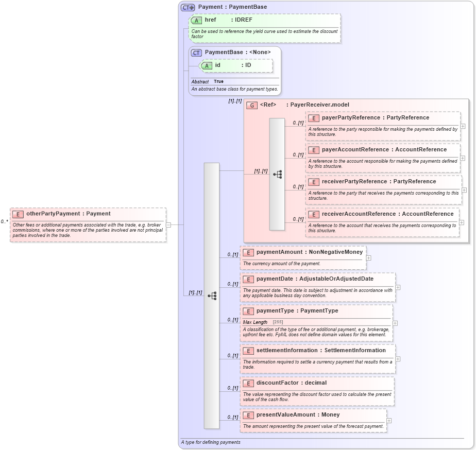
Task: Click the E icon of discountFactor
Action: [248, 384]
